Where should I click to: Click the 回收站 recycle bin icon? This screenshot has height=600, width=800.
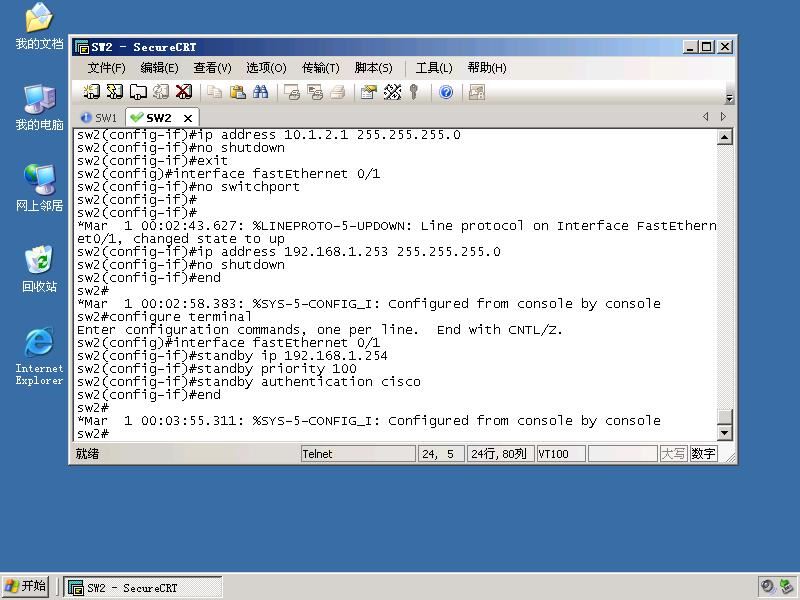[39, 269]
